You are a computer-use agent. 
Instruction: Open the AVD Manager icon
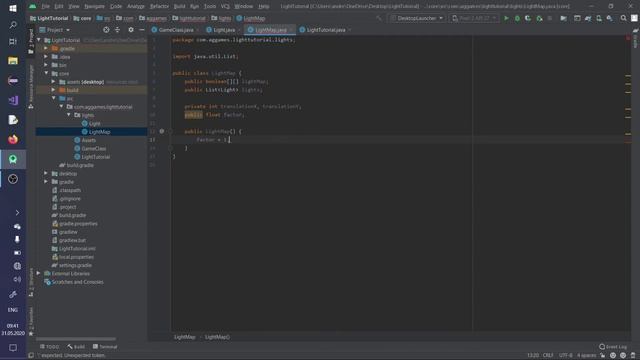click(599, 18)
